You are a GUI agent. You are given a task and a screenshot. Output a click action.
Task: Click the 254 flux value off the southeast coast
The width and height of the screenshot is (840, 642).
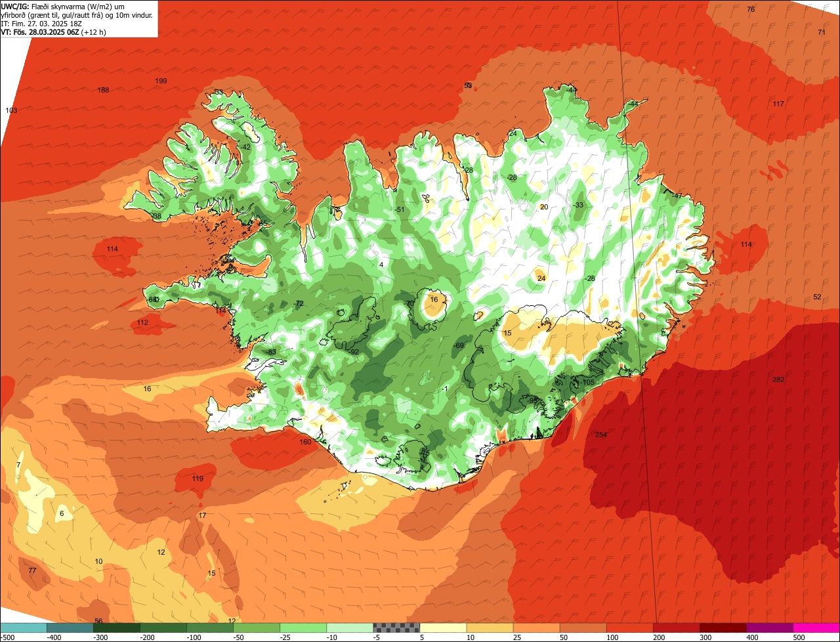tap(601, 435)
